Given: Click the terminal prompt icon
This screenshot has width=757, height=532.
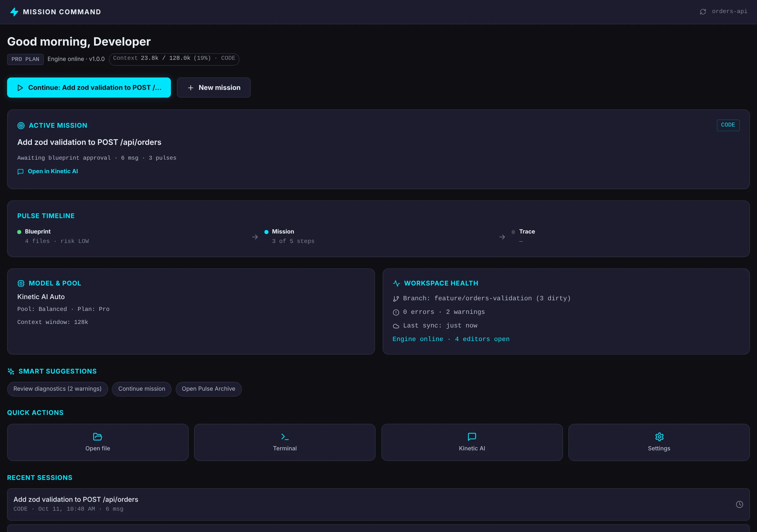Looking at the screenshot, I should (285, 437).
